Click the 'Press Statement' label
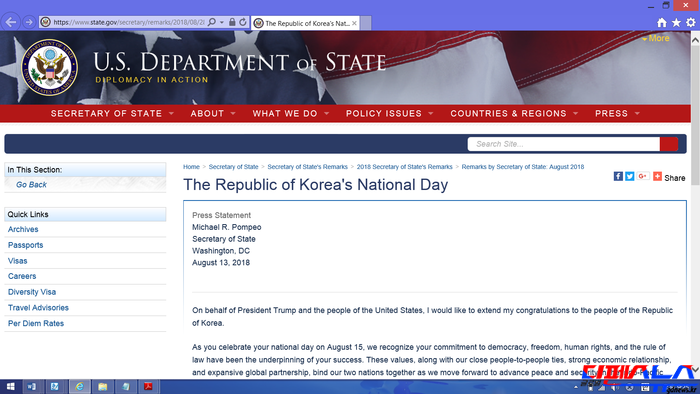700x394 pixels. (221, 215)
